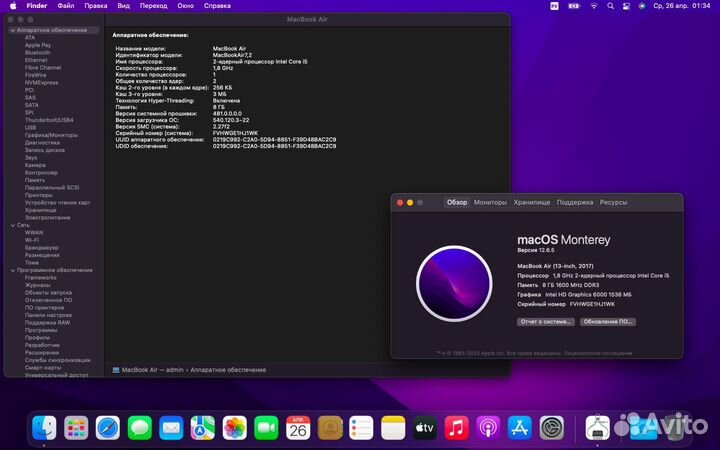Select Брандмауэр in the sidebar
Image resolution: width=720 pixels, height=450 pixels.
(x=42, y=248)
